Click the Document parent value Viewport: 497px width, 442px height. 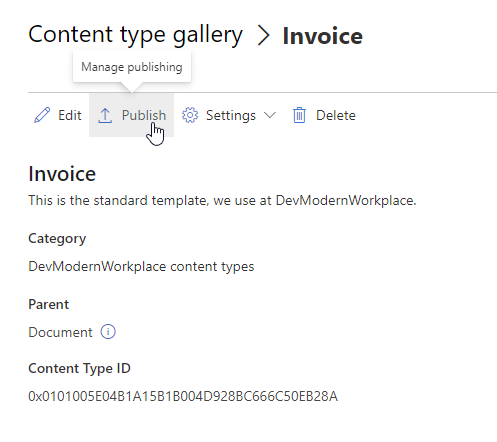click(x=60, y=332)
